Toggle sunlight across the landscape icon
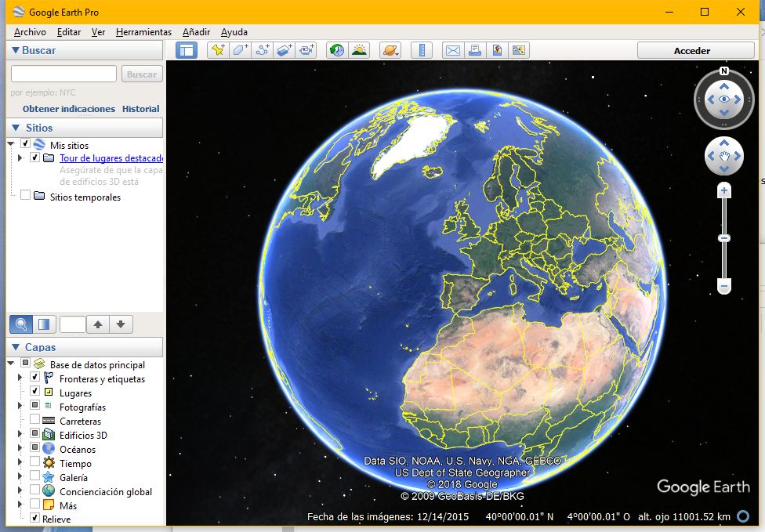This screenshot has width=765, height=532. pyautogui.click(x=360, y=50)
